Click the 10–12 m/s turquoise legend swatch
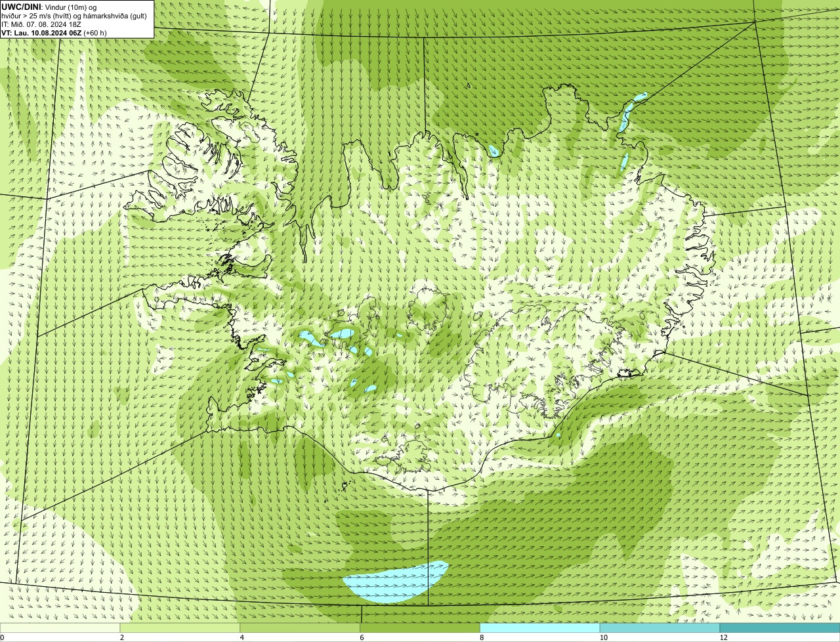 point(660,628)
